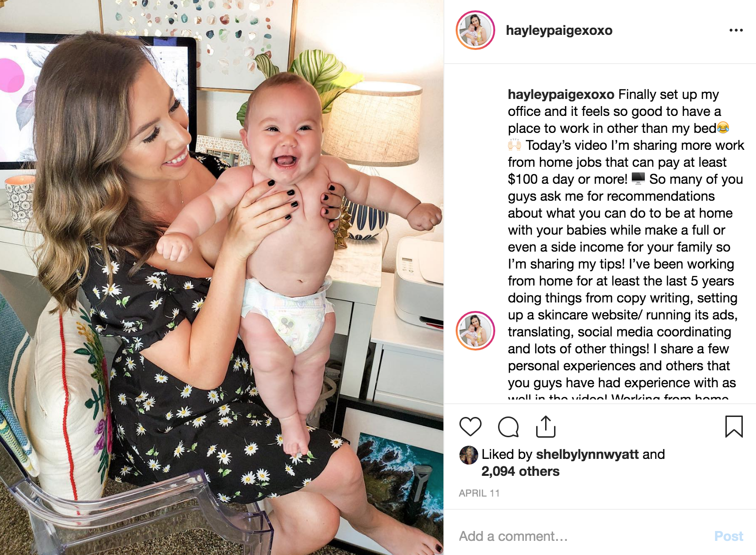Open the three-dot more options menu
756x555 pixels.
736,30
